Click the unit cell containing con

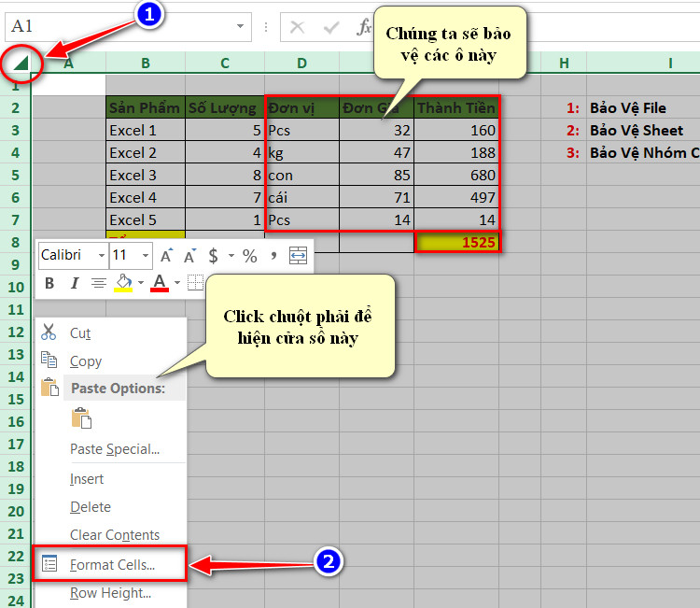click(x=302, y=176)
